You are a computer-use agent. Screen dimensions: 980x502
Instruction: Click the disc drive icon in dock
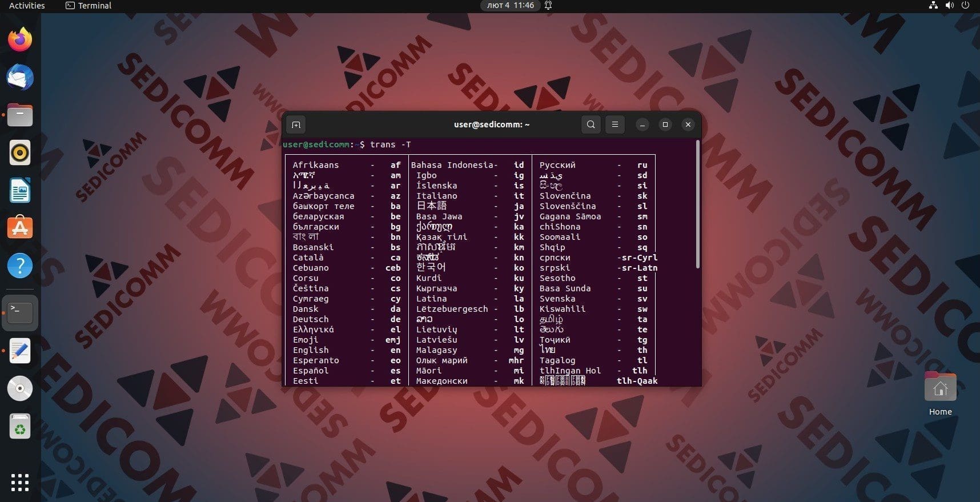[20, 388]
